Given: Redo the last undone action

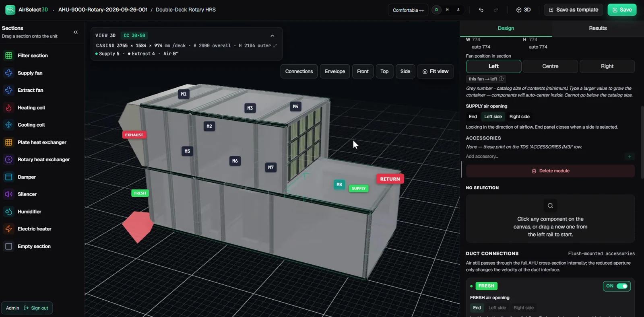Looking at the screenshot, I should pyautogui.click(x=496, y=10).
